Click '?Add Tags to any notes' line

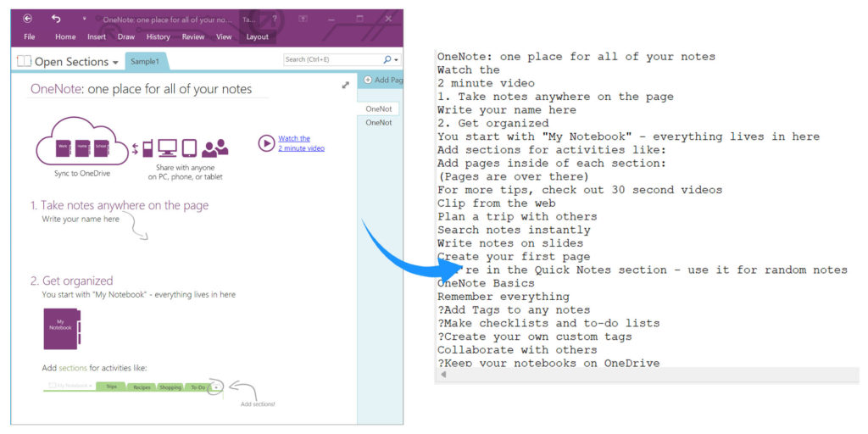point(514,309)
